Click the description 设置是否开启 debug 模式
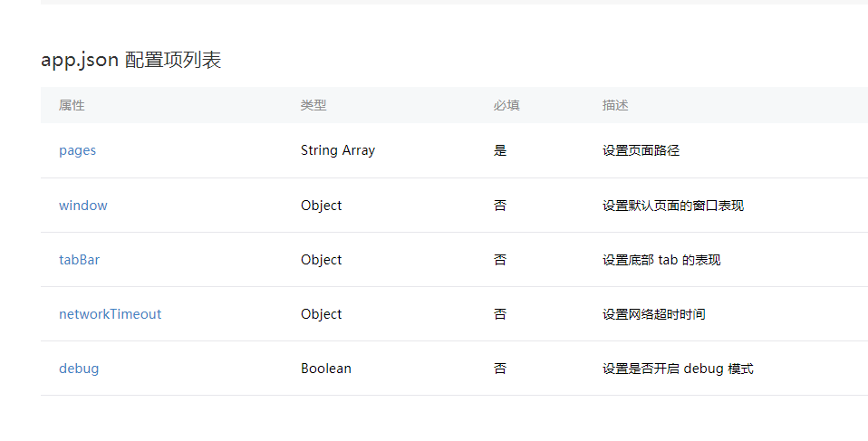This screenshot has height=441, width=868. pyautogui.click(x=678, y=369)
